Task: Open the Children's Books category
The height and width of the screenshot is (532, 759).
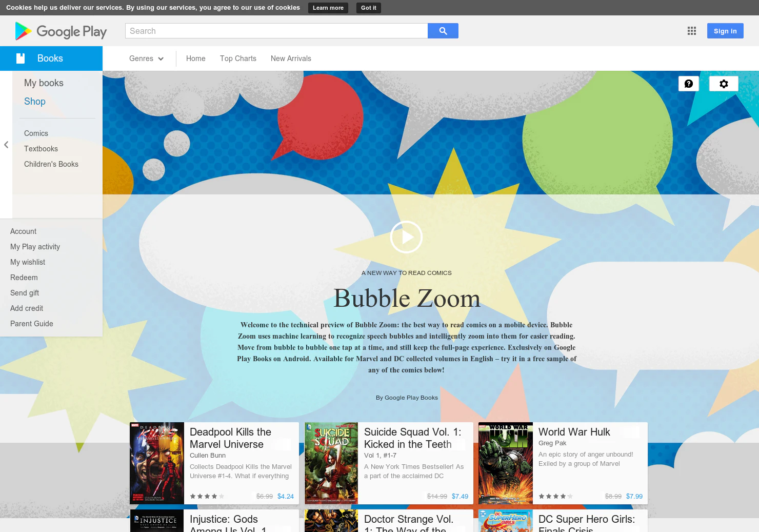Action: click(x=51, y=164)
